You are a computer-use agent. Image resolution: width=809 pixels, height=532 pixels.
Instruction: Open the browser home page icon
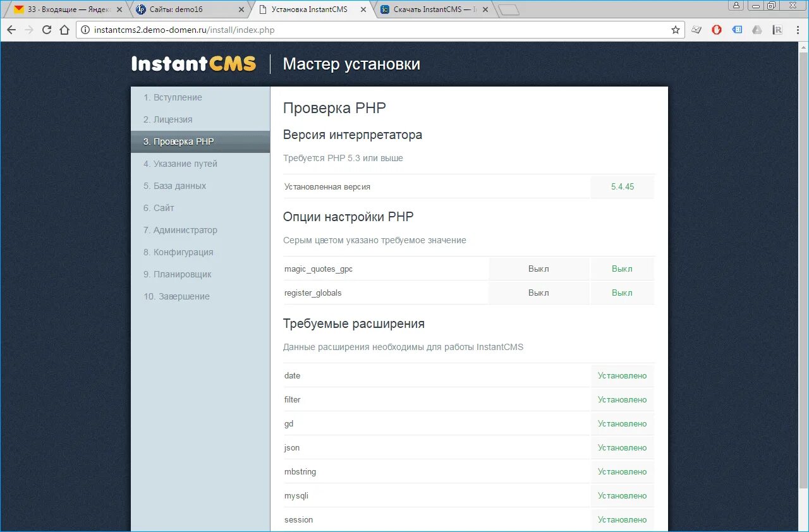click(x=64, y=30)
